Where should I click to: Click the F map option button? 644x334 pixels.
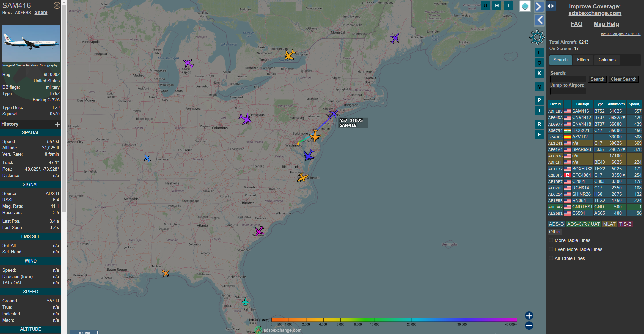point(539,135)
